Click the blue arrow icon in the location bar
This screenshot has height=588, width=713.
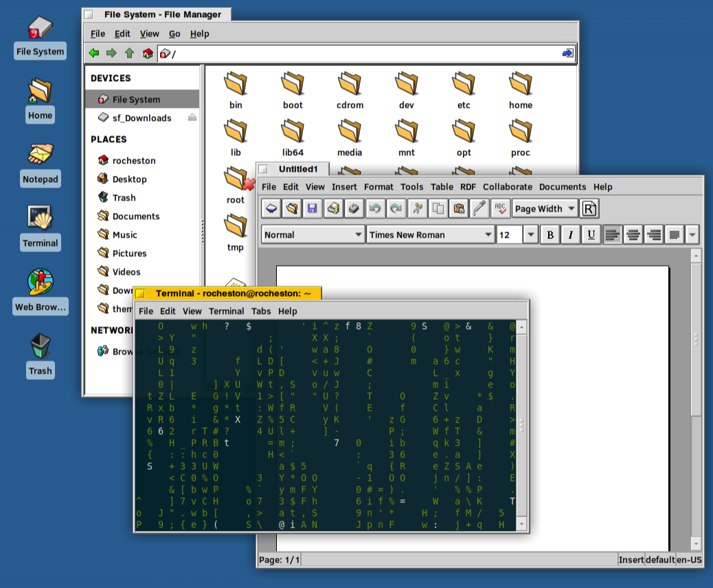point(567,53)
